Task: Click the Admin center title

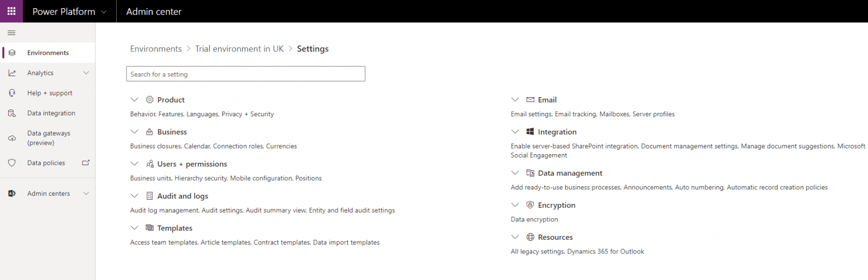Action: [x=154, y=11]
